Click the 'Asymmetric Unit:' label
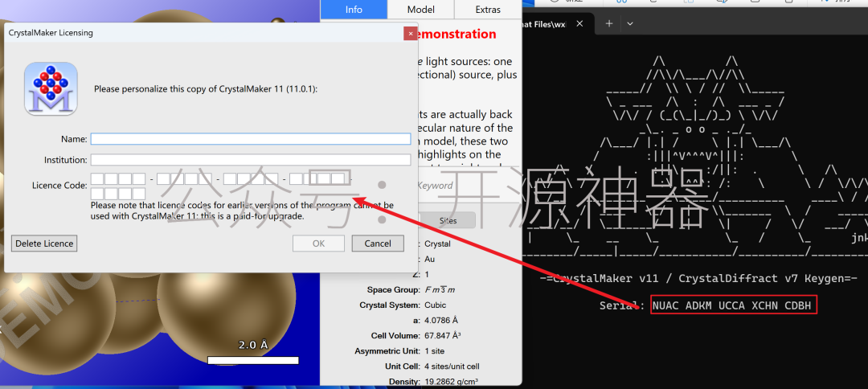The height and width of the screenshot is (389, 868). pos(387,350)
